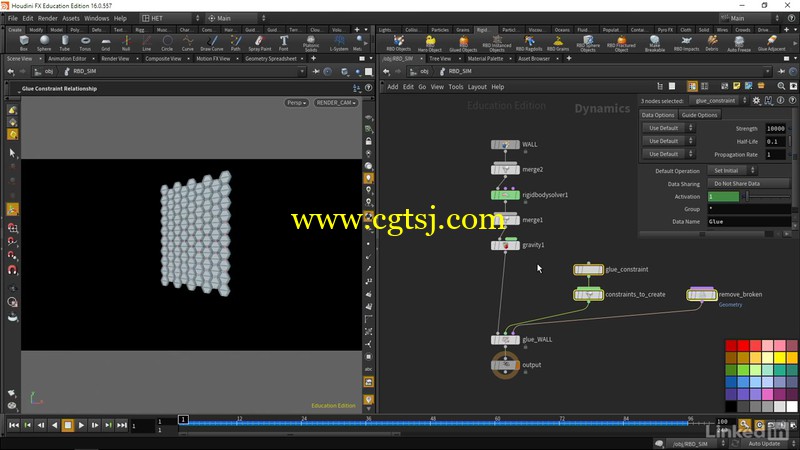The width and height of the screenshot is (800, 450).
Task: Select the Font shelf tool
Action: coord(284,43)
